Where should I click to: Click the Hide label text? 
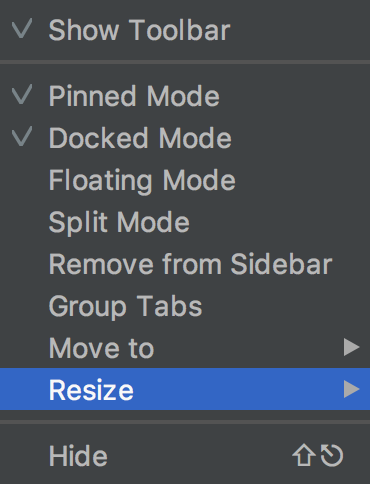(78, 456)
